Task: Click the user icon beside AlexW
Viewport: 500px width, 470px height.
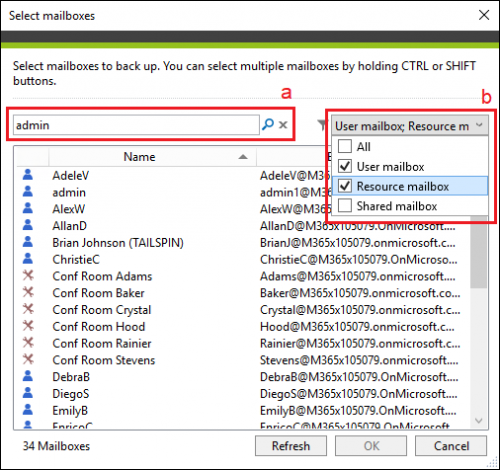Action: [28, 208]
